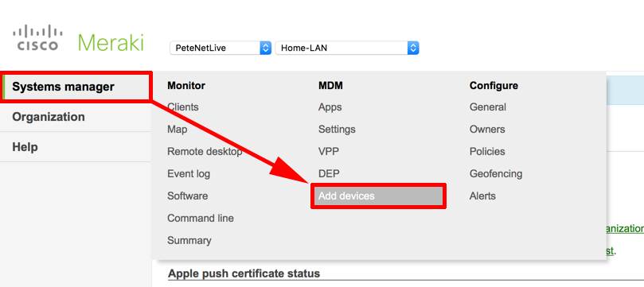Open Map under Monitor
This screenshot has height=287, width=644.
pos(177,130)
